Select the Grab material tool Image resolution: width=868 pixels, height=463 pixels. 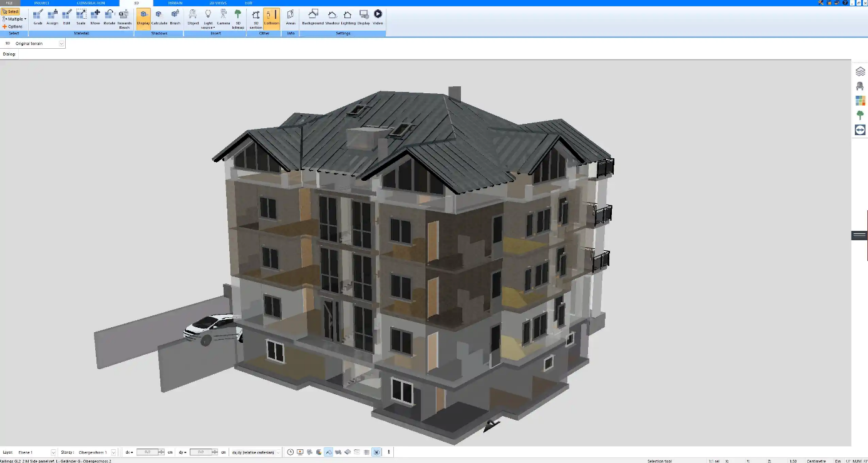pyautogui.click(x=38, y=18)
